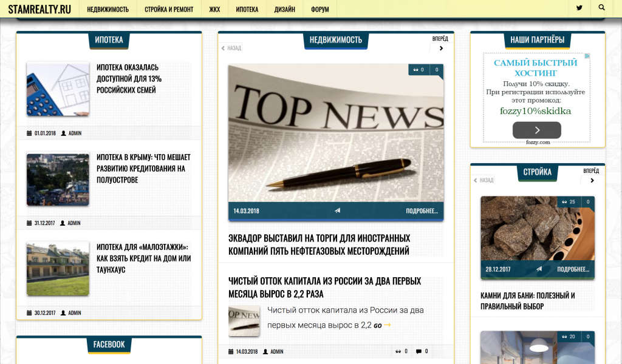The width and height of the screenshot is (622, 364).
Task: Open the Недвижимость menu item
Action: [x=108, y=9]
